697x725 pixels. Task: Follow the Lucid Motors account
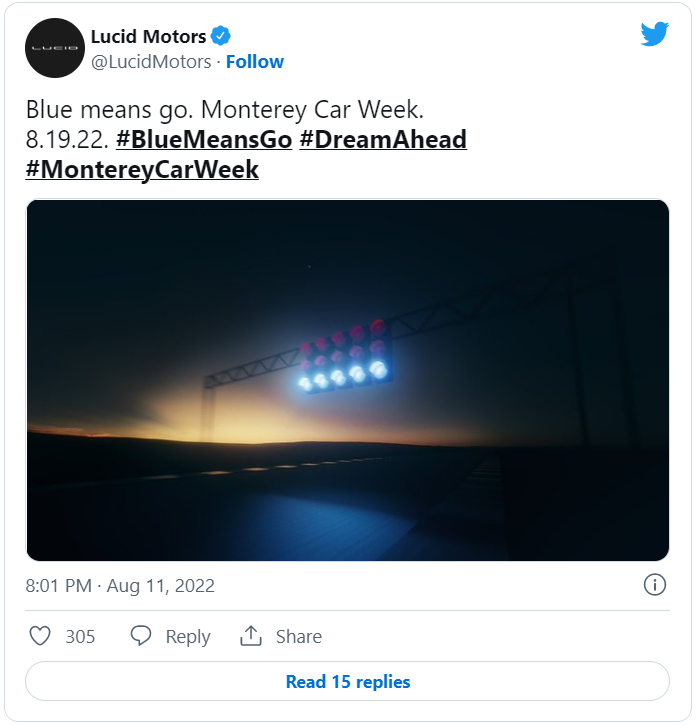click(x=254, y=61)
